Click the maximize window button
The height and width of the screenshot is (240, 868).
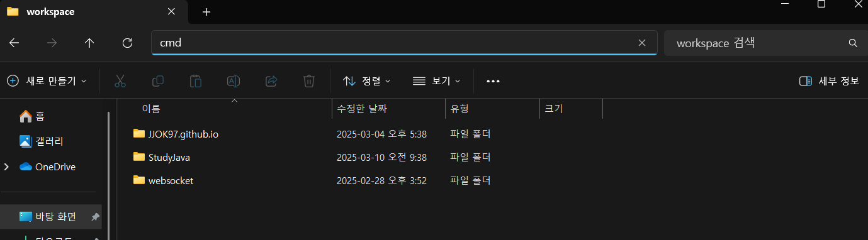click(821, 4)
